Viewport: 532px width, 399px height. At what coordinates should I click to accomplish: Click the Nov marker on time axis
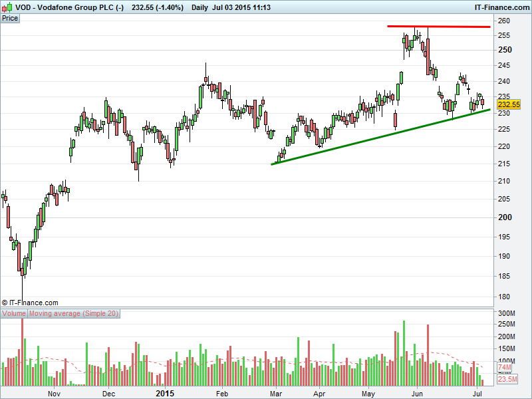(54, 393)
